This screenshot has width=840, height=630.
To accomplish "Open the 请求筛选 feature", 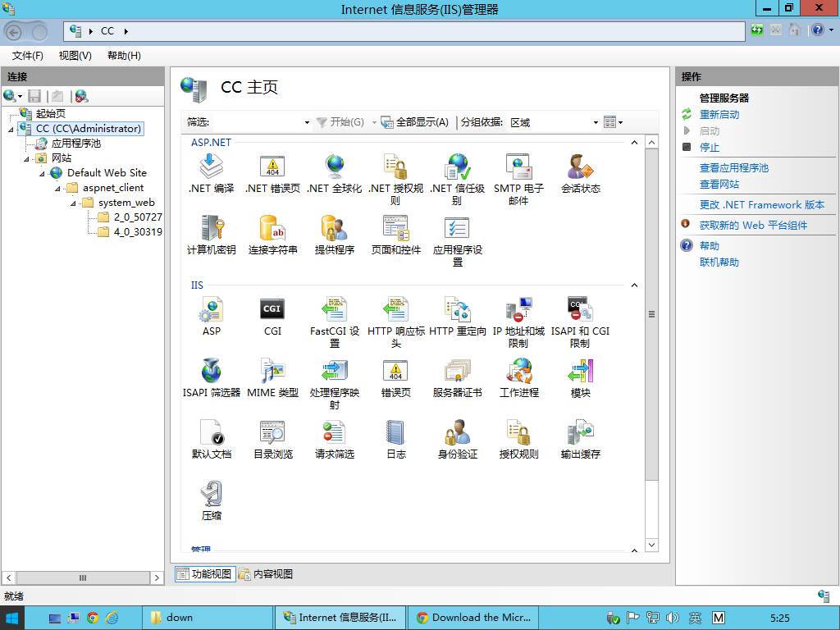I will click(x=335, y=440).
